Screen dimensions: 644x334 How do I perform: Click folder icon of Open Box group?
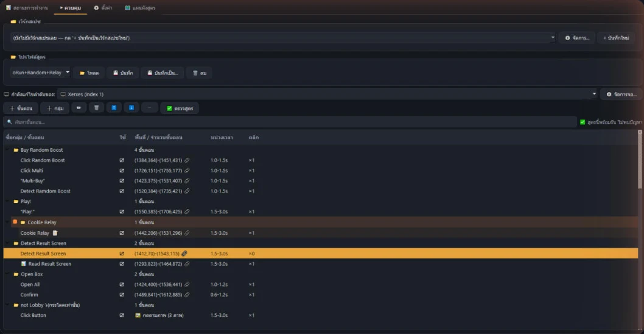16,274
